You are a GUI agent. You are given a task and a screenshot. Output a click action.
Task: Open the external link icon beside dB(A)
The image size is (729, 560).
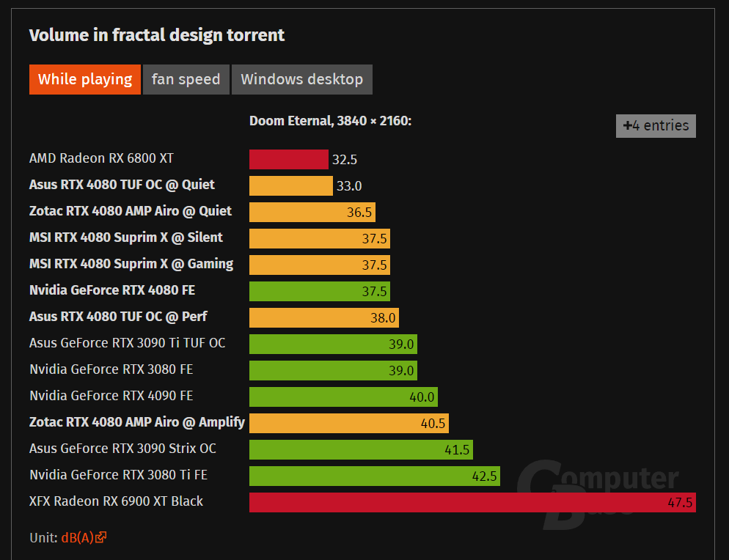tap(101, 537)
